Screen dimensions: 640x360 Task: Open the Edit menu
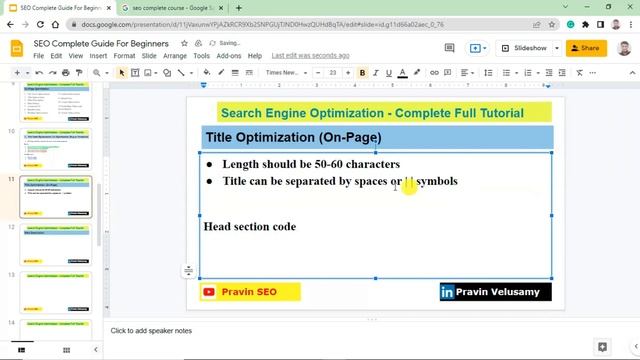(56, 56)
